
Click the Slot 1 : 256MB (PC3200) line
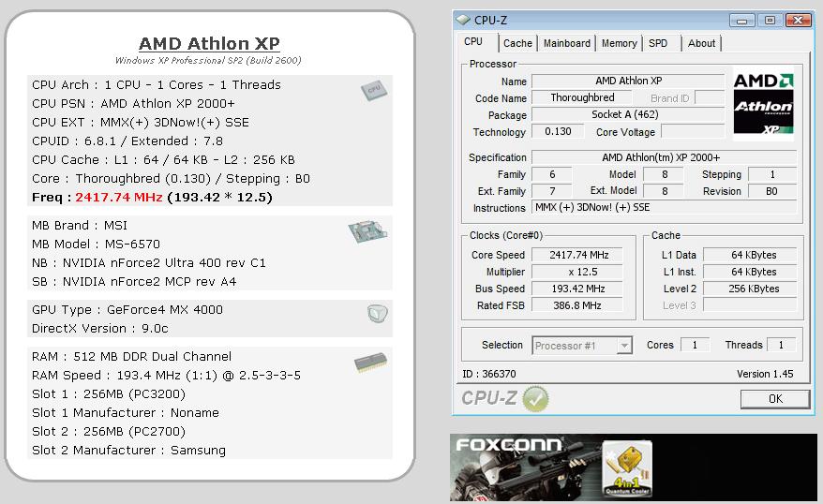pos(108,394)
